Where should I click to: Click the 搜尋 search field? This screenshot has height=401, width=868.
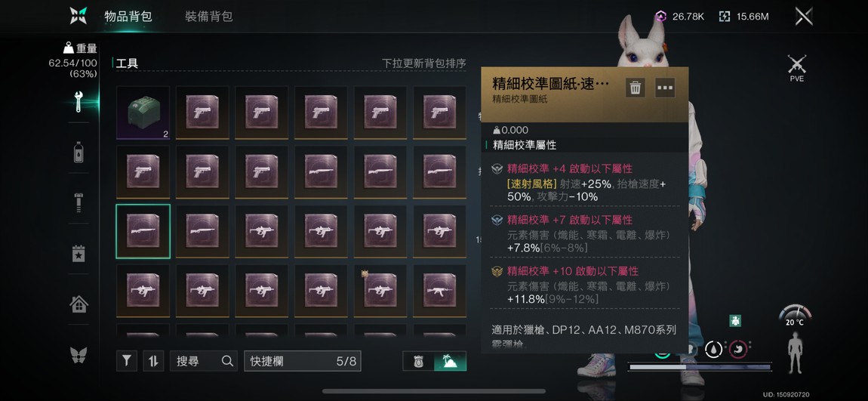204,361
